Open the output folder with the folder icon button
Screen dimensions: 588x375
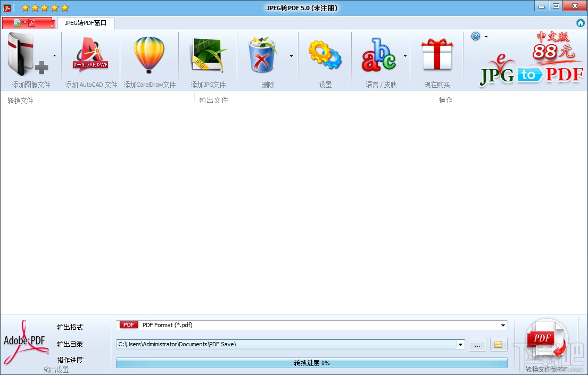(499, 345)
